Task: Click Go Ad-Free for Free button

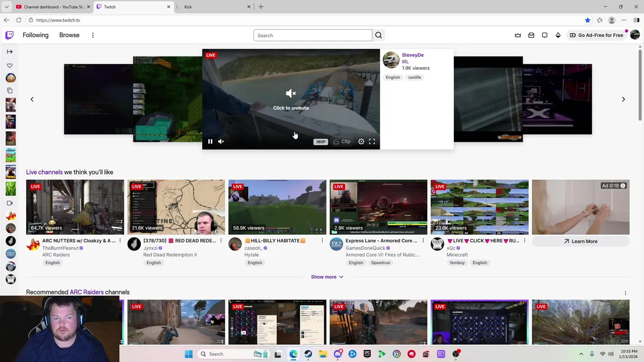Action: point(597,35)
